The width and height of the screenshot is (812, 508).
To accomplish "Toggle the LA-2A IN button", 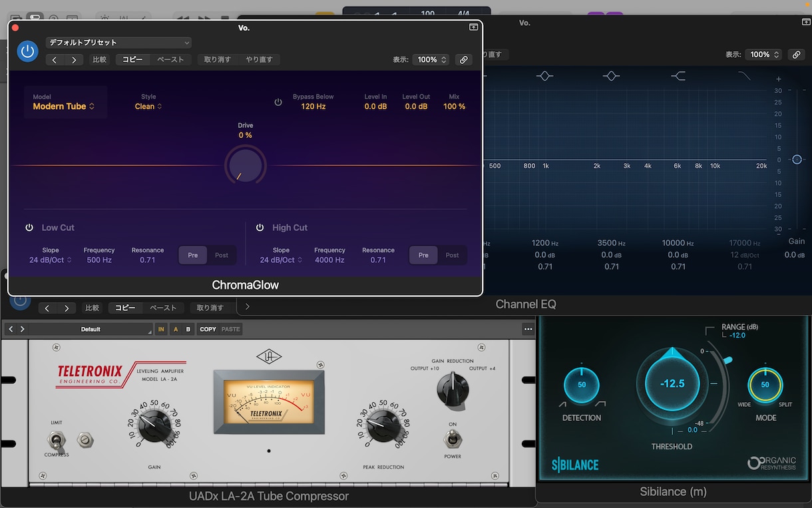I will (x=160, y=329).
